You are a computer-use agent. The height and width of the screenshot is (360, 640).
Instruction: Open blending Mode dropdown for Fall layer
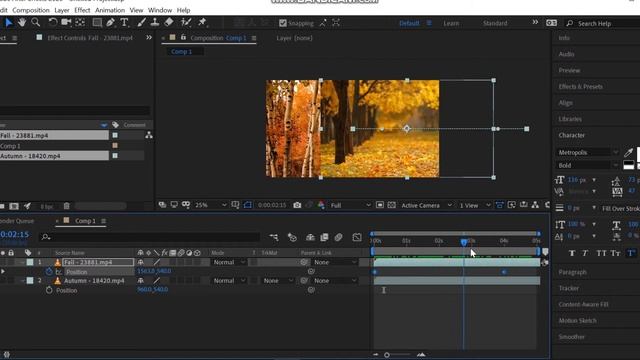coord(229,262)
